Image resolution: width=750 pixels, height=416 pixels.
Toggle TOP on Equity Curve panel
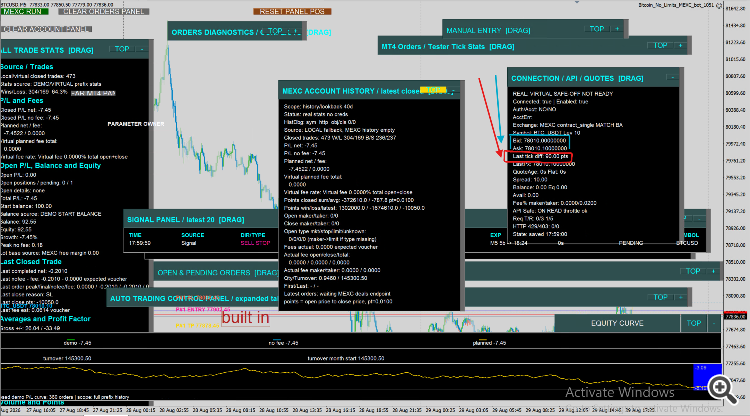694,323
